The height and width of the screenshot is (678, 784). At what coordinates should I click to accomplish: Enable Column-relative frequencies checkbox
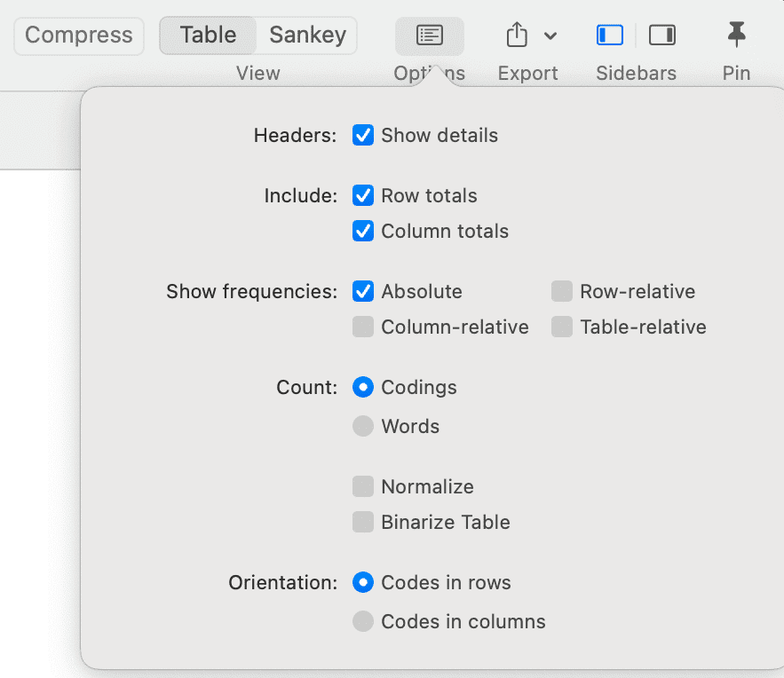click(363, 327)
